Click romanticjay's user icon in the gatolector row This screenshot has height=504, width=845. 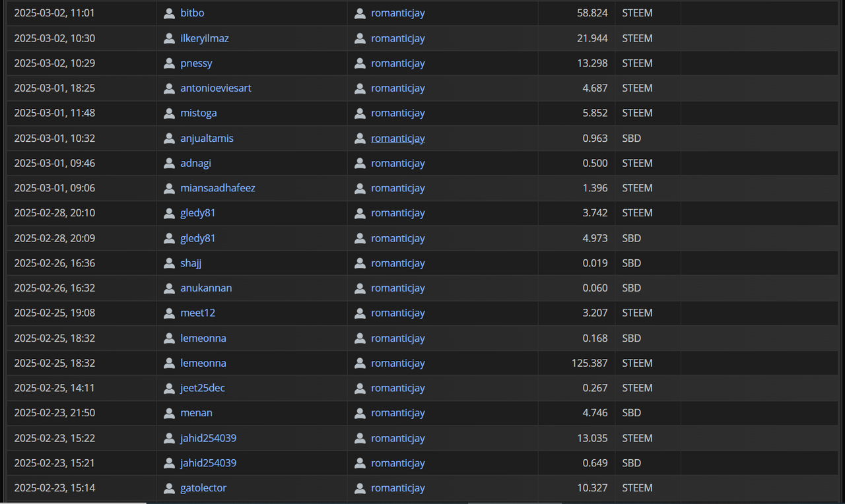(x=360, y=488)
